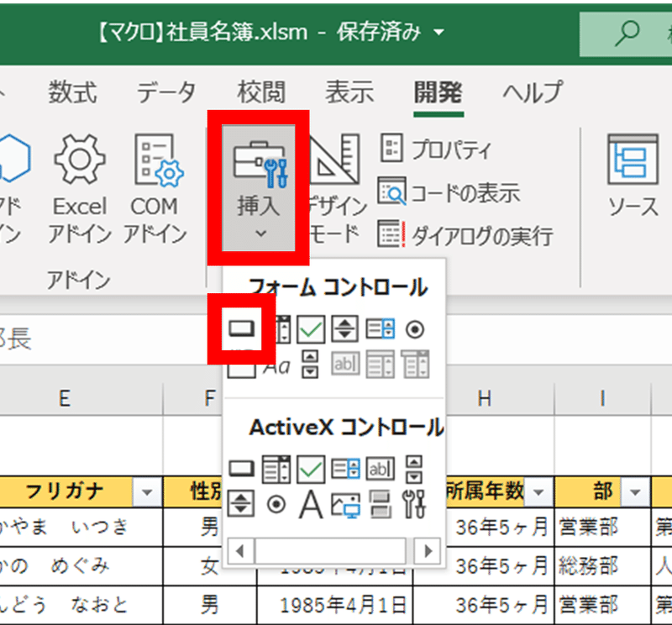Open the フリガナ column filter dropdown
Viewport: 672px width, 625px height.
click(147, 491)
